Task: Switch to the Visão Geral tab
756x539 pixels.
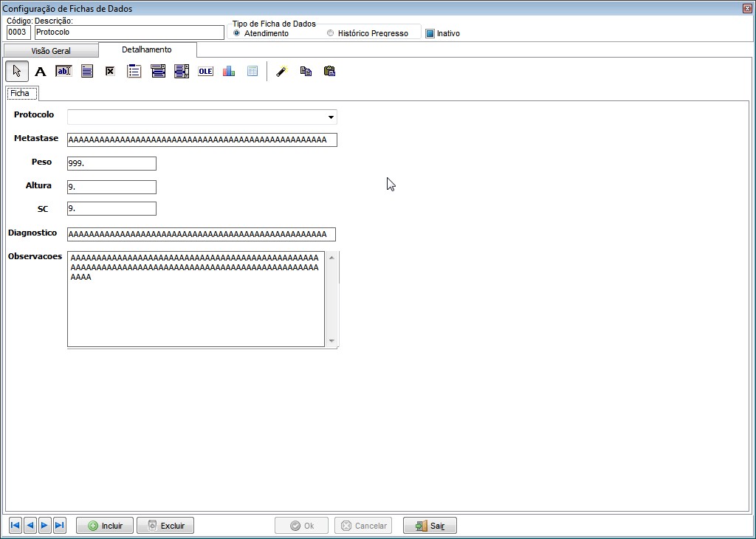Action: pos(51,51)
